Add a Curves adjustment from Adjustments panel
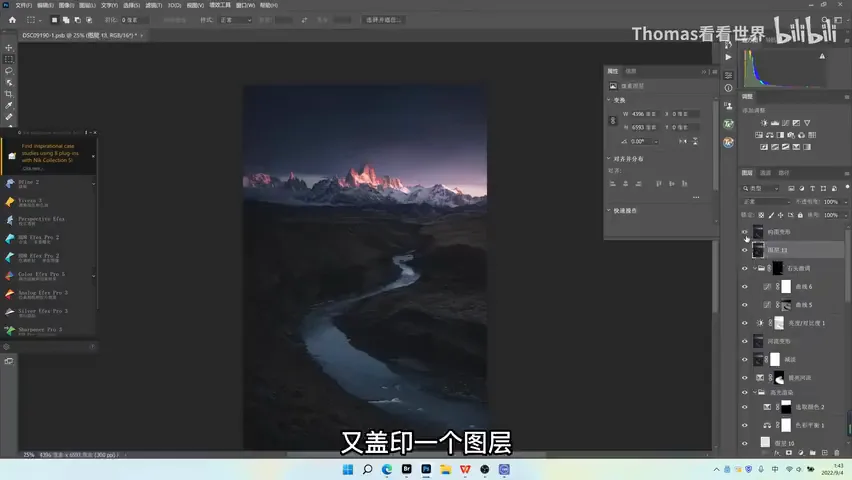Screen dimensions: 852x480 tap(786, 123)
